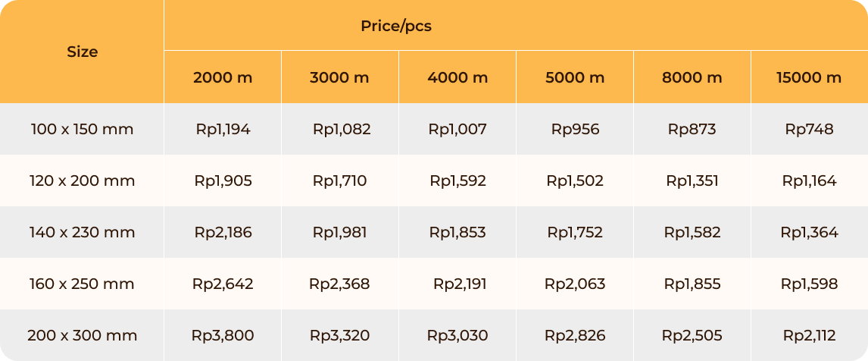The width and height of the screenshot is (868, 361).
Task: Click the 100 x 150 mm row label
Action: coord(82,129)
